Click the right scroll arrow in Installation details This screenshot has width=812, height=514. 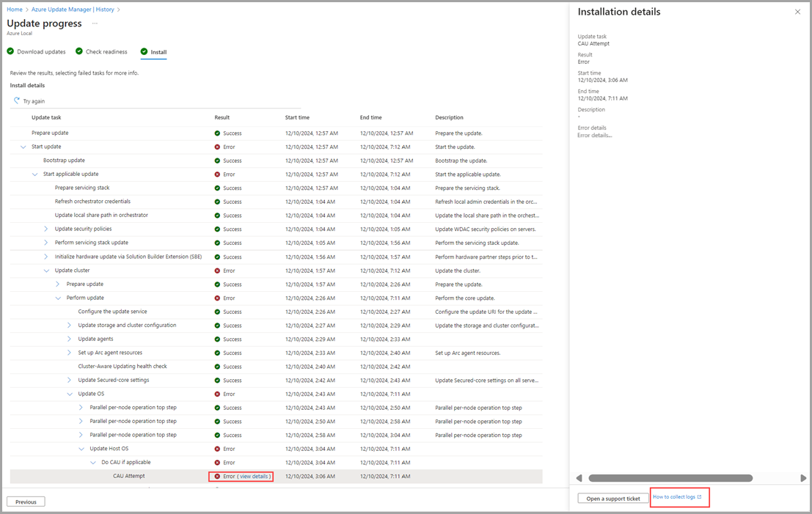click(x=803, y=477)
